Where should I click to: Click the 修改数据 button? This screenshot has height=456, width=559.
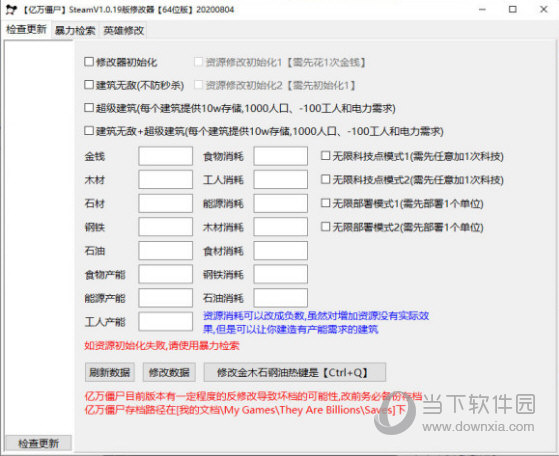(x=169, y=373)
